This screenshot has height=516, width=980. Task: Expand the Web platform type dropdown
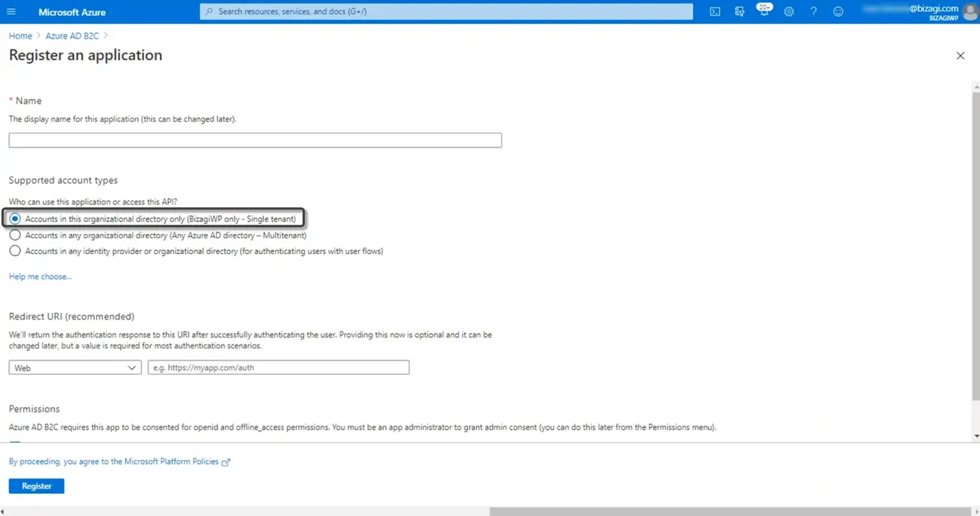(x=75, y=367)
